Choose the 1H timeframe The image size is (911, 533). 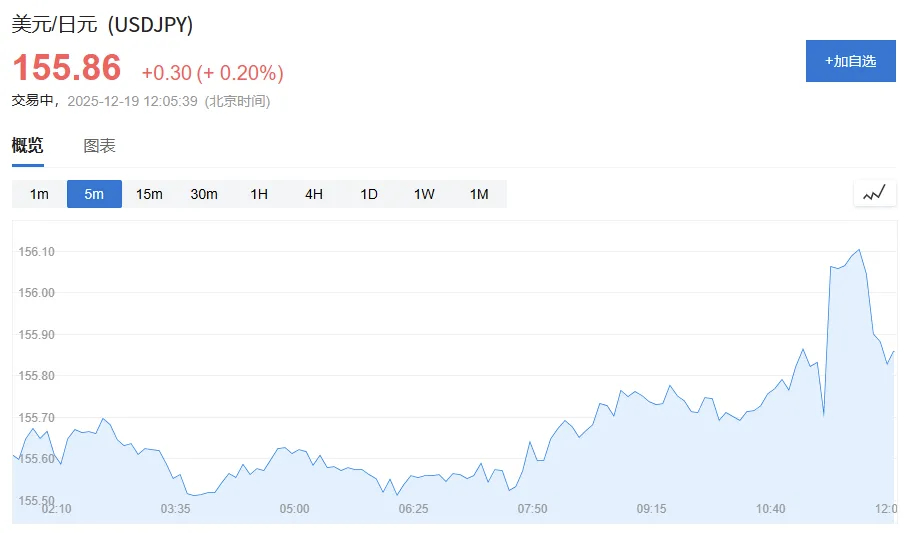pos(259,194)
